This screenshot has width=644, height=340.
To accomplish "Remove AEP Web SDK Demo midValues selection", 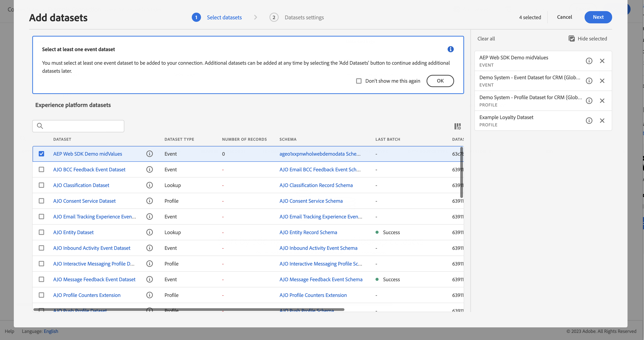I will click(602, 61).
